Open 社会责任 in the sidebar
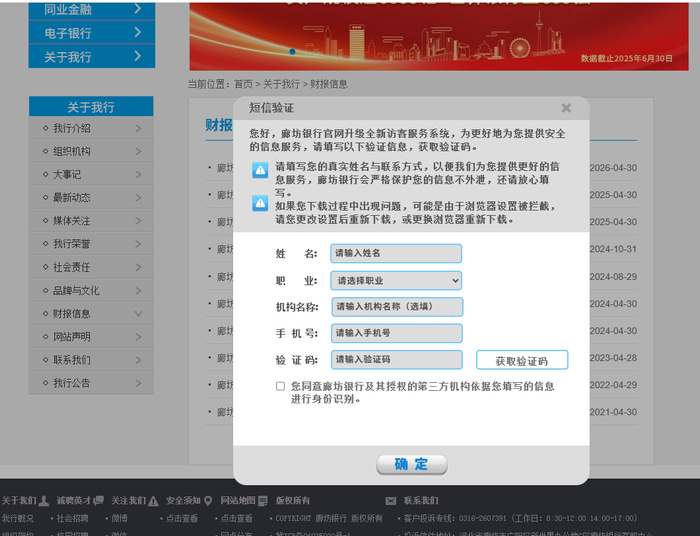The height and width of the screenshot is (536, 700). point(92,267)
